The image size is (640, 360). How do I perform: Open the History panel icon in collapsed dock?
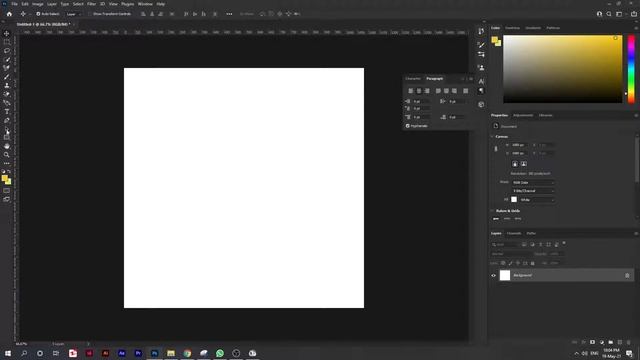coord(481,31)
